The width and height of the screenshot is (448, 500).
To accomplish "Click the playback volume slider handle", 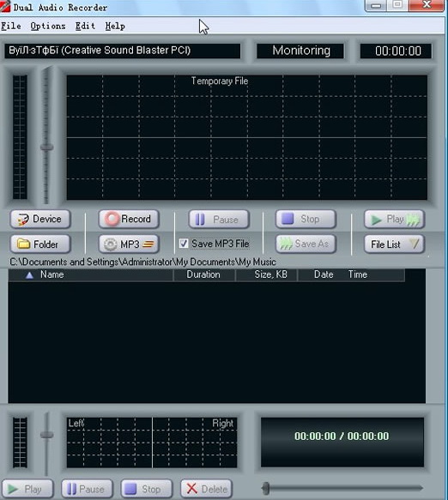I will [x=46, y=435].
